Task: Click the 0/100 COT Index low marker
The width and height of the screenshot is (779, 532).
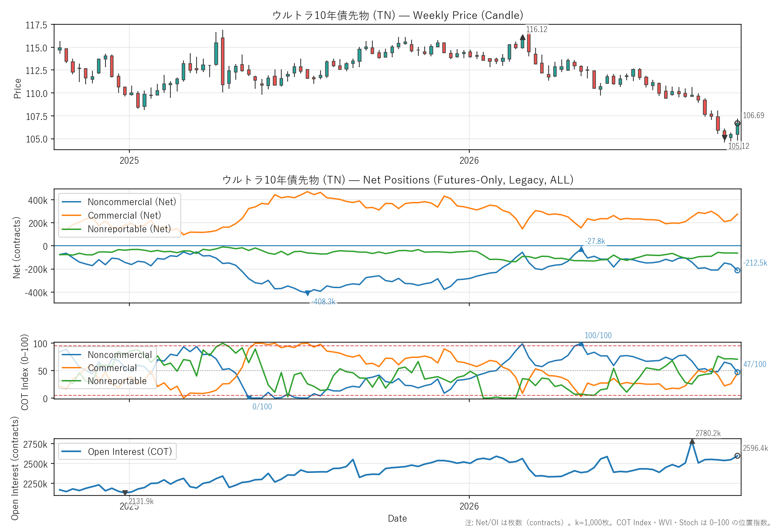Action: click(249, 398)
